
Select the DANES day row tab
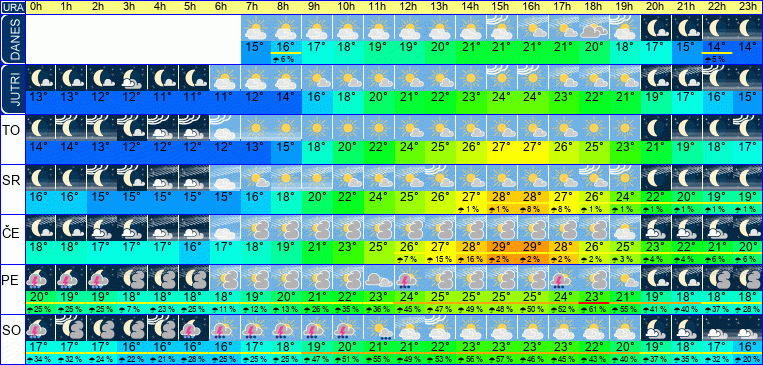13,39
